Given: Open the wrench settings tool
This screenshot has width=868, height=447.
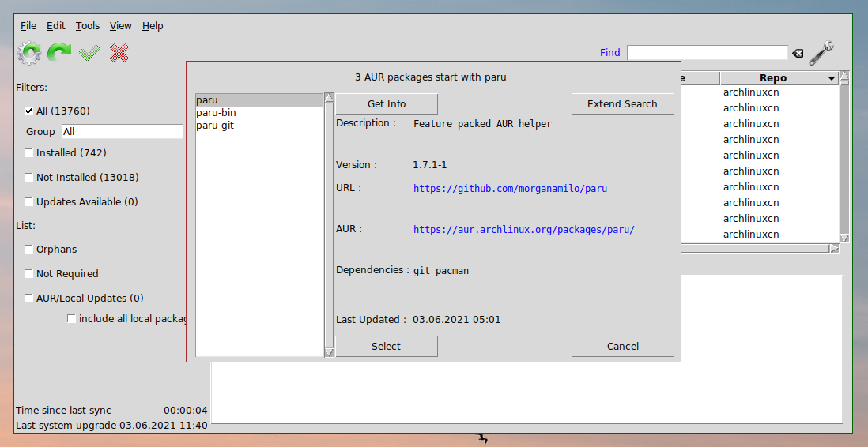Looking at the screenshot, I should pos(823,52).
